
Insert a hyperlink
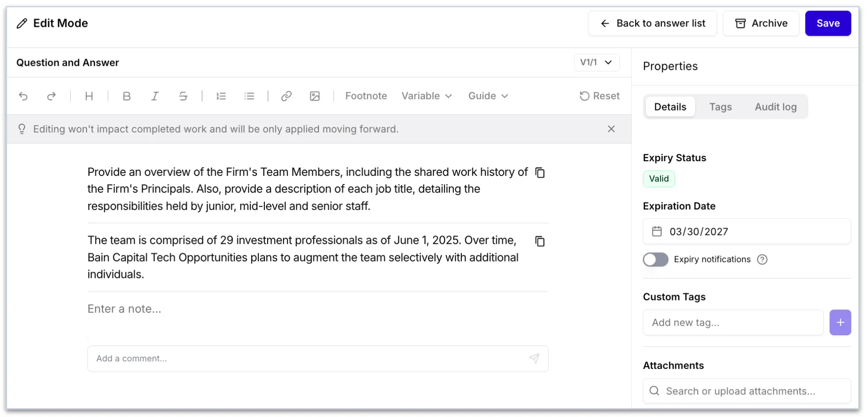pyautogui.click(x=287, y=96)
